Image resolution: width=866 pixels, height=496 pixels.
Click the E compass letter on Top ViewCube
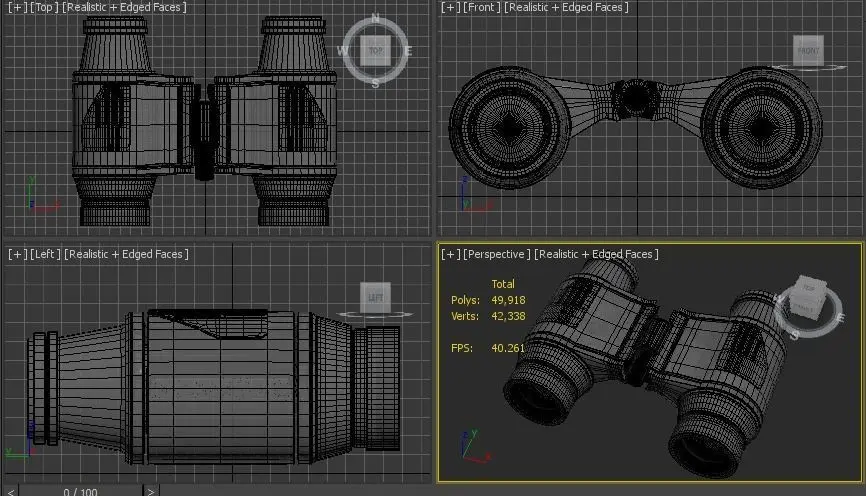click(409, 51)
